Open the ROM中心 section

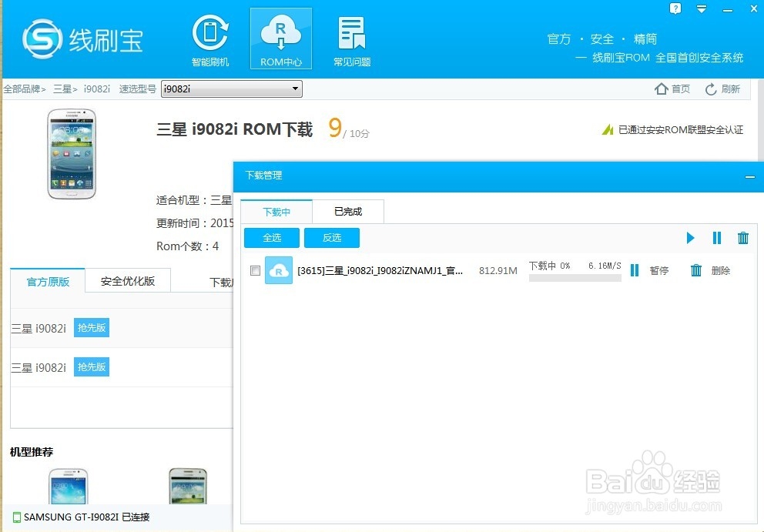pos(280,39)
